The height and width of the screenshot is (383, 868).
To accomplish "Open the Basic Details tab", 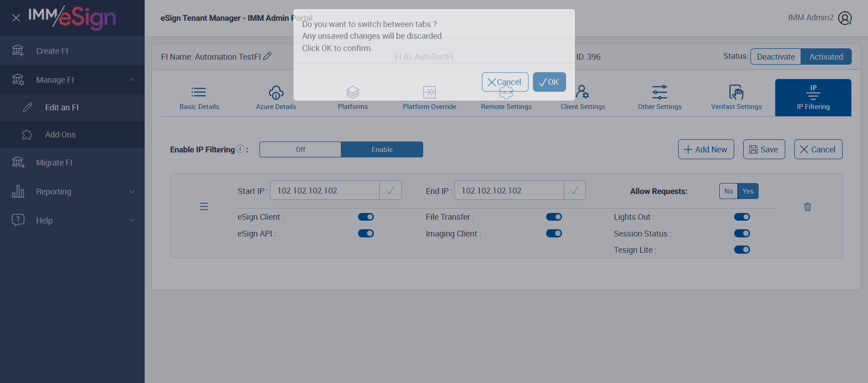I will (199, 98).
